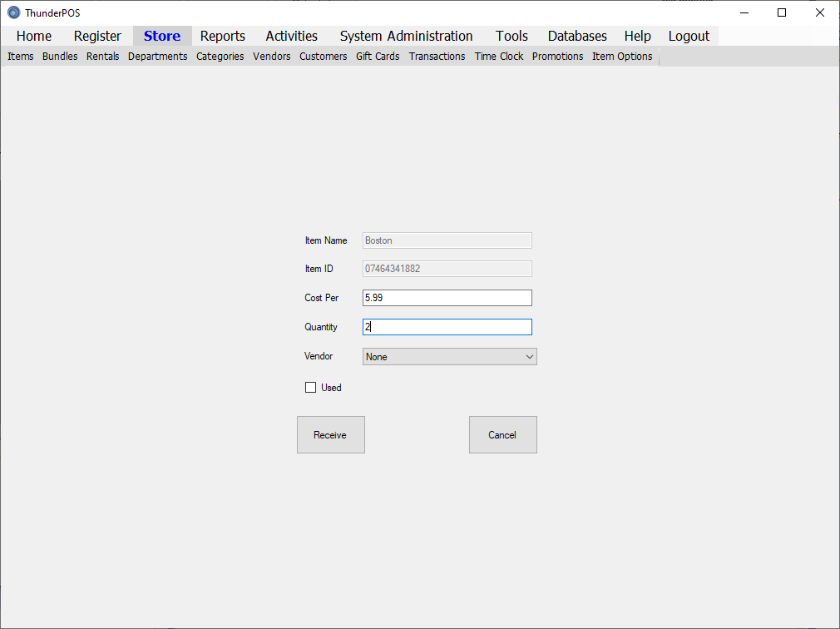Open the Vendors section
Screen dimensions: 840x629
tap(272, 57)
